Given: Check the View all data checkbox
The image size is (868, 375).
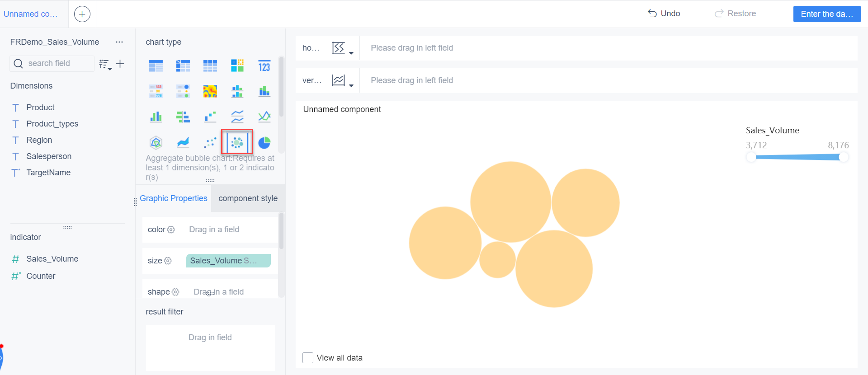Looking at the screenshot, I should click(308, 358).
